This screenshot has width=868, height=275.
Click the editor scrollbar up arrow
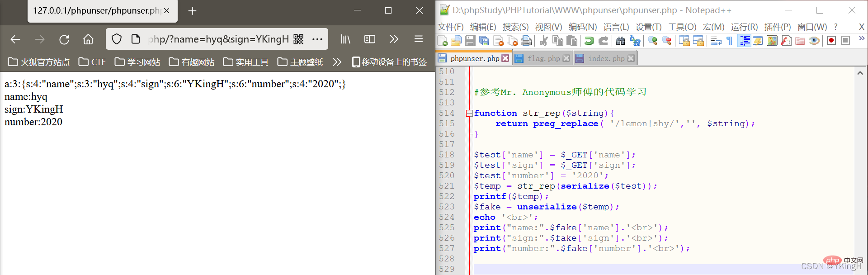pos(860,73)
